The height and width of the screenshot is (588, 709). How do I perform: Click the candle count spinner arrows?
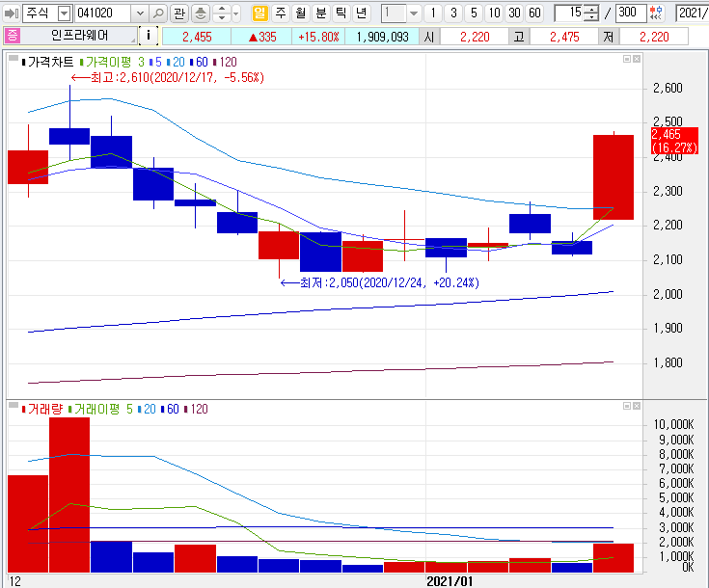[591, 13]
